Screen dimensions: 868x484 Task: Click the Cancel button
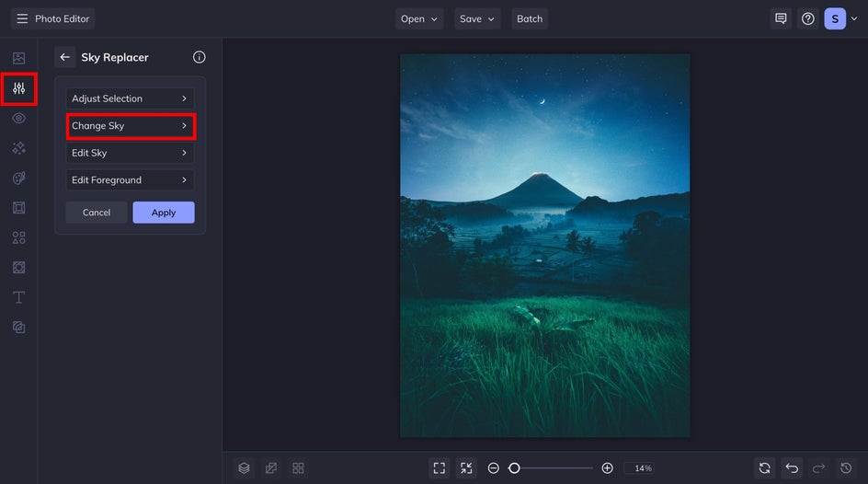click(97, 213)
